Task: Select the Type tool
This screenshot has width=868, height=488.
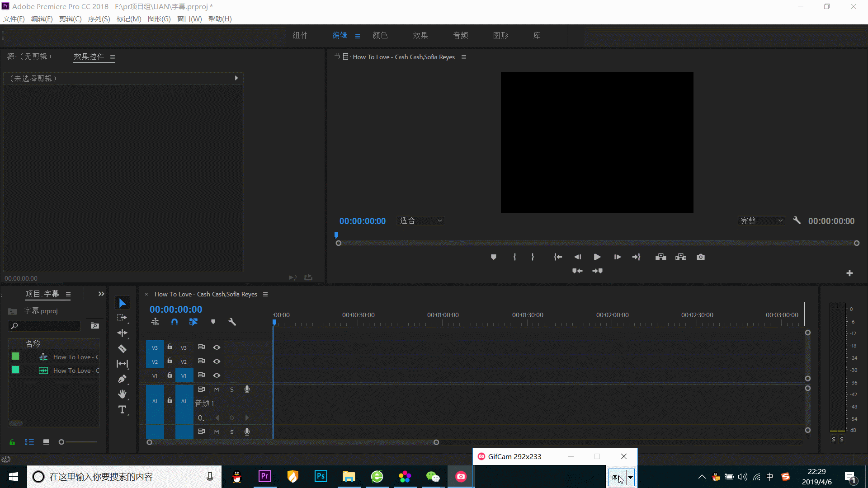Action: coord(122,410)
